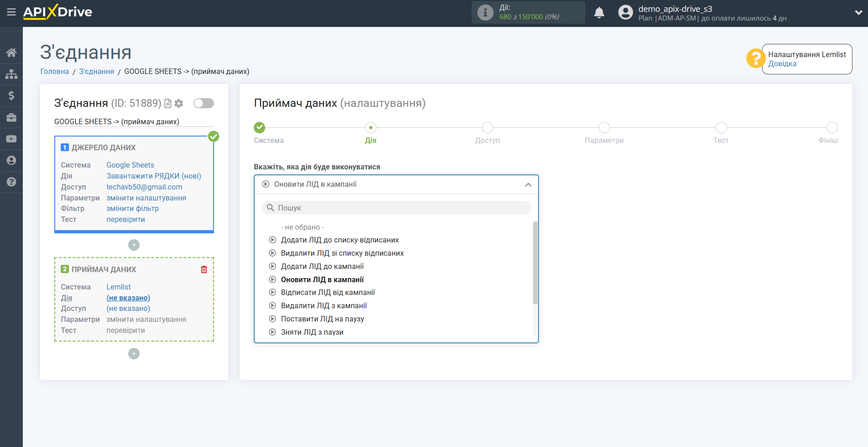Viewport: 868px width, 447px height.
Task: Click source перевірити test link
Action: [x=125, y=219]
